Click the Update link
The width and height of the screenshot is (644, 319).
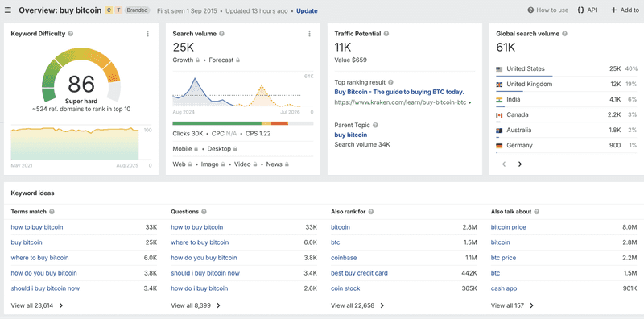pyautogui.click(x=307, y=11)
